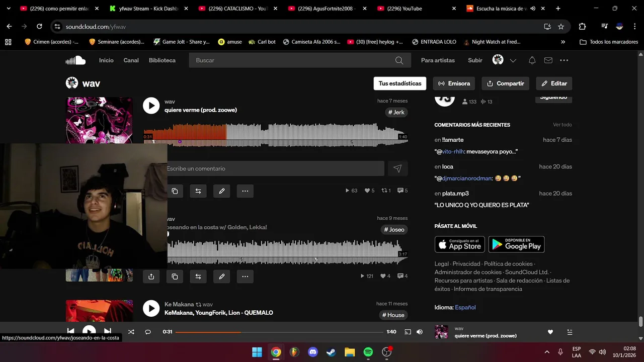
Task: Expand the profile avatar dropdown chevron
Action: (x=513, y=60)
